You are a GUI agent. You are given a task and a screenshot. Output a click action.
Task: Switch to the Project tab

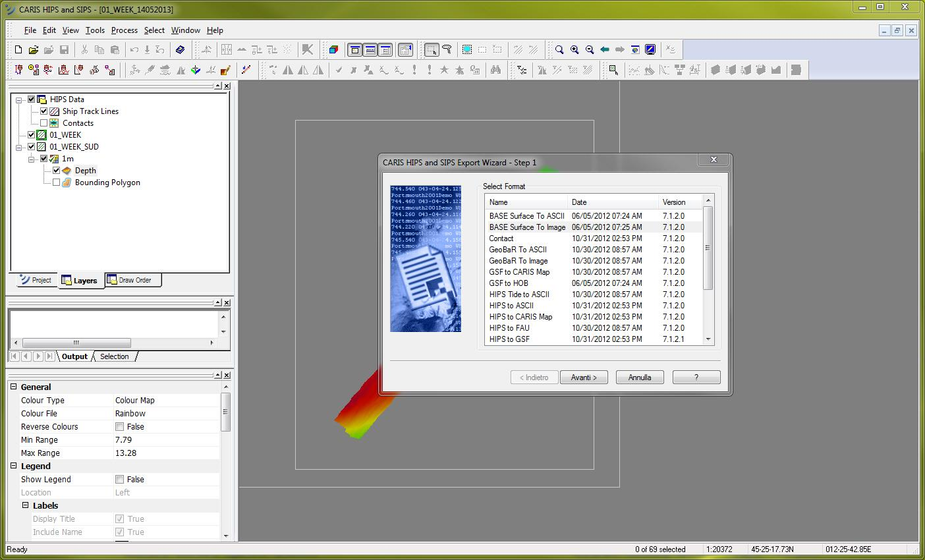pos(36,280)
